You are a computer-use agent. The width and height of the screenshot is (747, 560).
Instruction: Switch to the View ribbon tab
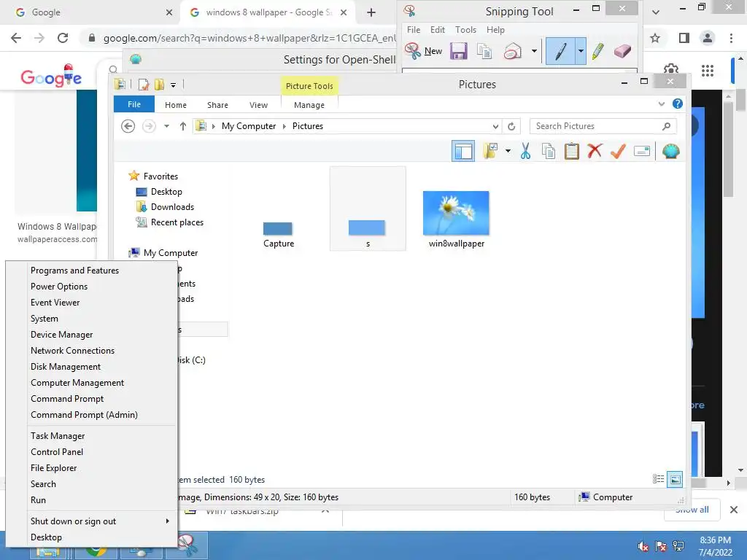(x=259, y=105)
